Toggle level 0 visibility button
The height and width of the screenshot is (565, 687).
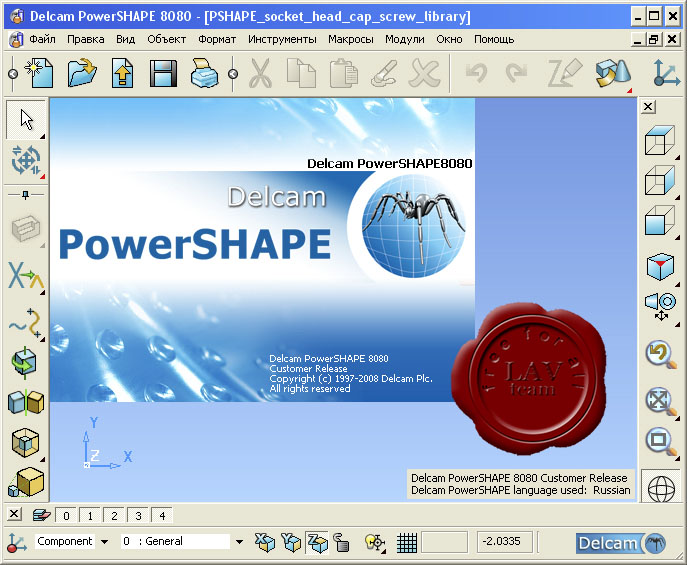66,516
